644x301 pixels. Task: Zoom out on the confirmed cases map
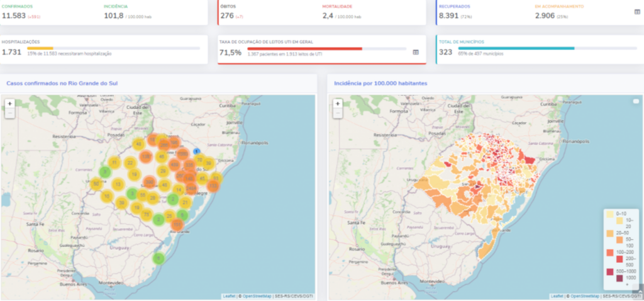(x=10, y=114)
